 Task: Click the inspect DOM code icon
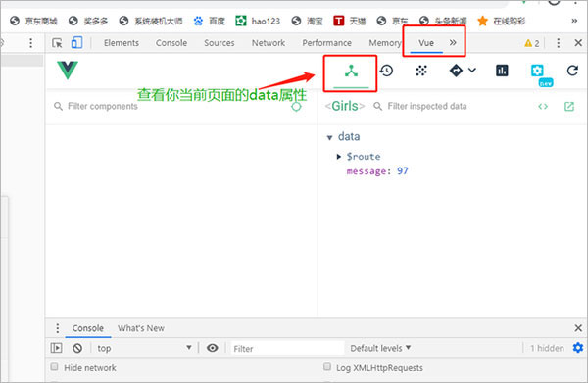pos(543,107)
